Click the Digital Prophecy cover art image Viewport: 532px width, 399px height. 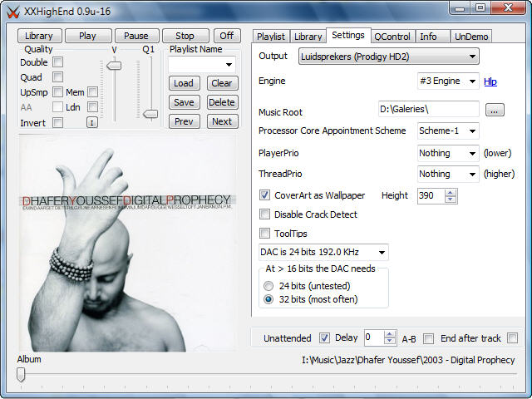pyautogui.click(x=127, y=243)
